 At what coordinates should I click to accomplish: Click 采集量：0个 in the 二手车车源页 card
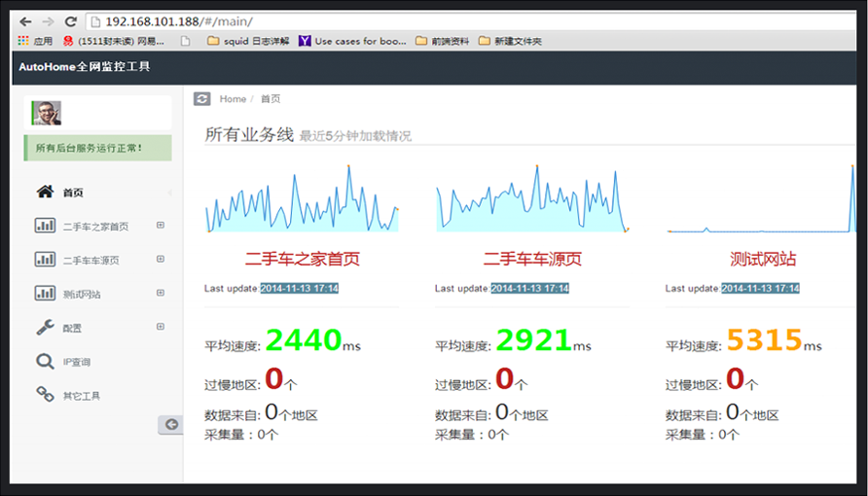pyautogui.click(x=472, y=435)
